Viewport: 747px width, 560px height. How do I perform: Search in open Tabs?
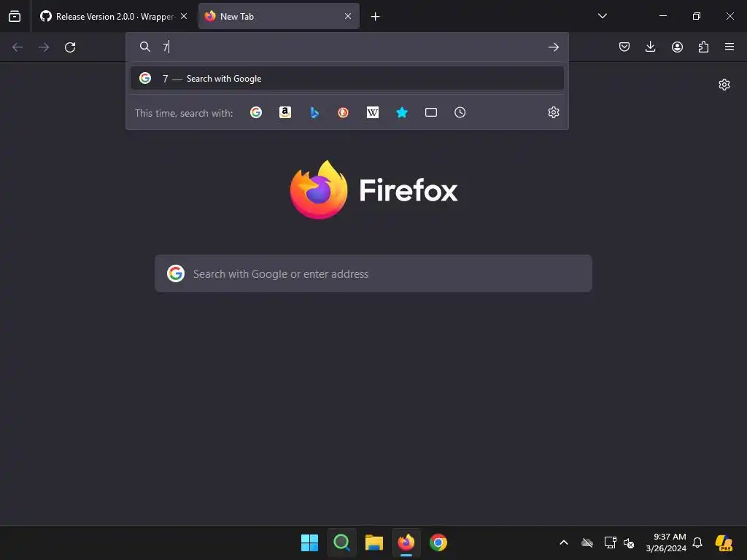(430, 112)
